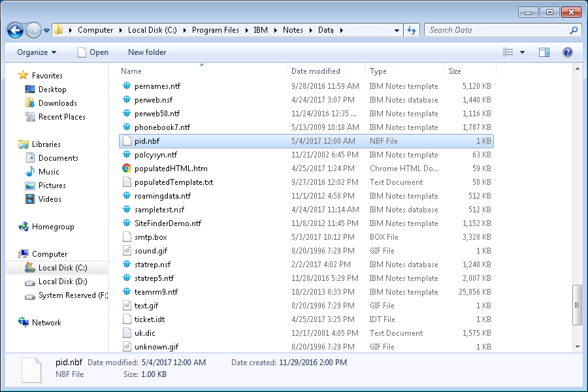
Task: Open the address bar history dropdown
Action: pyautogui.click(x=397, y=30)
